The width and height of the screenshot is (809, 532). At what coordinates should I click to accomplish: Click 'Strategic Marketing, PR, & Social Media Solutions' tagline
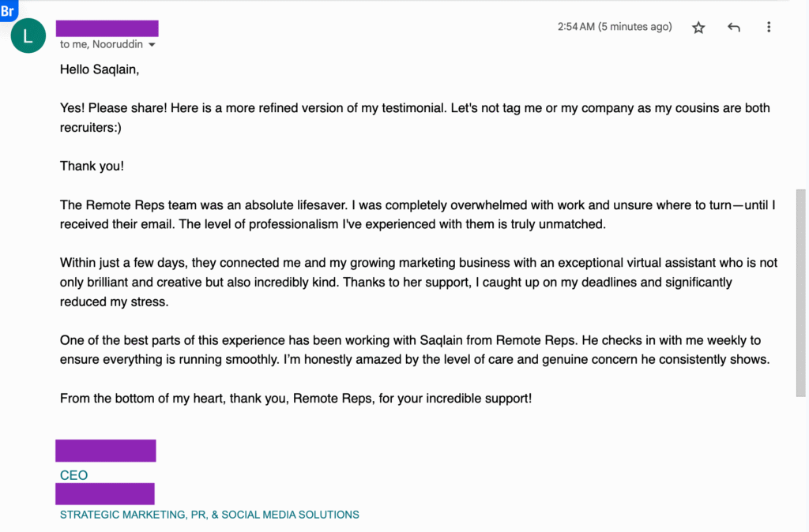(209, 515)
